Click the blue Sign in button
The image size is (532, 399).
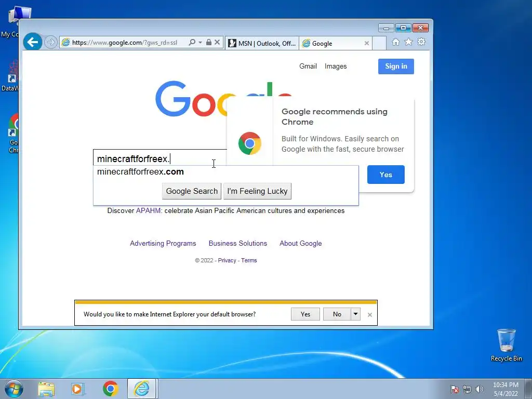[396, 66]
